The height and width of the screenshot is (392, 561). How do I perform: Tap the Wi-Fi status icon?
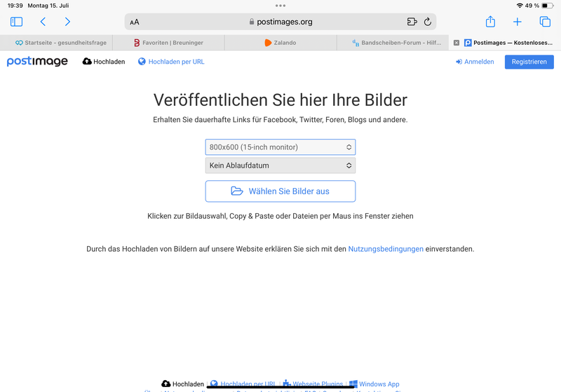coord(520,6)
